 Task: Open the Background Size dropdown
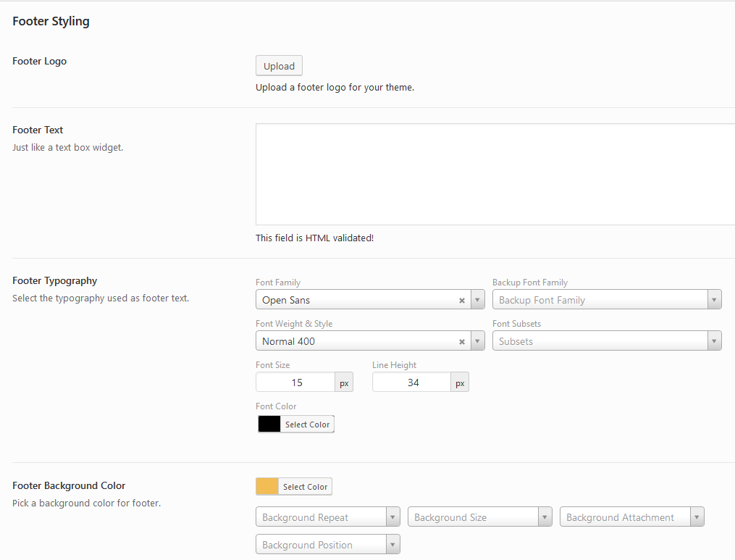[479, 517]
